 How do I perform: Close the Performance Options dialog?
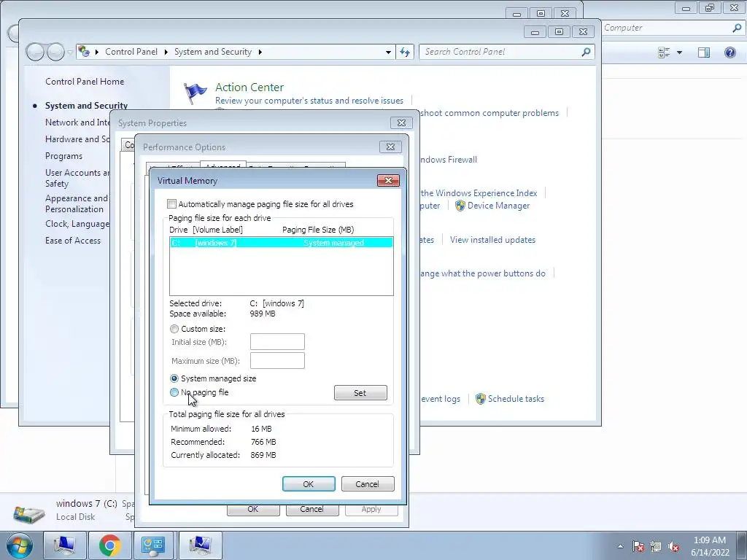pyautogui.click(x=391, y=147)
